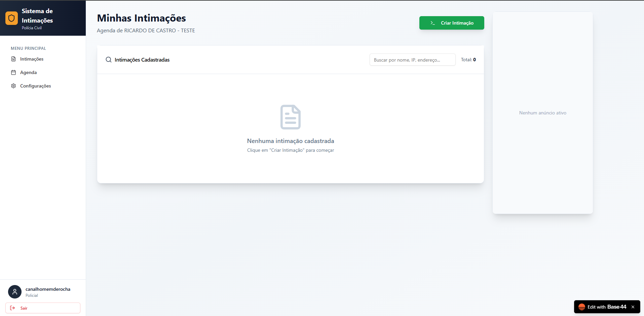Click Agenda de RICARDO DE CASTRO subtitle
644x316 pixels.
(x=146, y=30)
